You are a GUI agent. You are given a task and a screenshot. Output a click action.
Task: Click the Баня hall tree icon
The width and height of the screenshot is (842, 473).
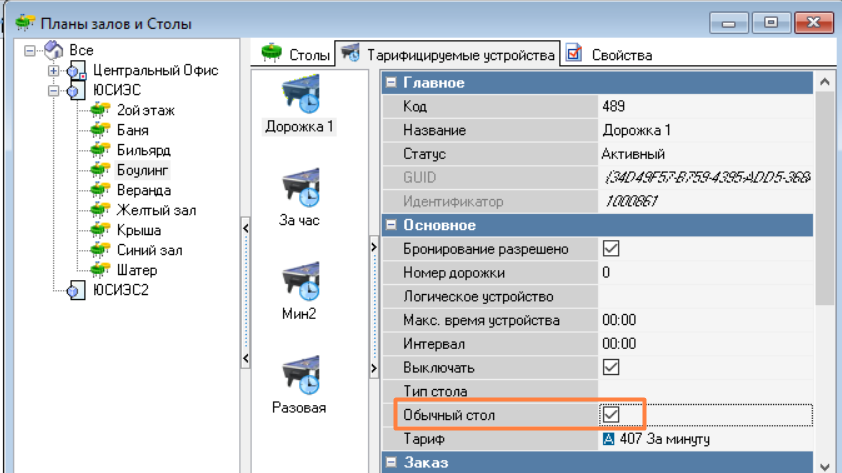click(99, 131)
